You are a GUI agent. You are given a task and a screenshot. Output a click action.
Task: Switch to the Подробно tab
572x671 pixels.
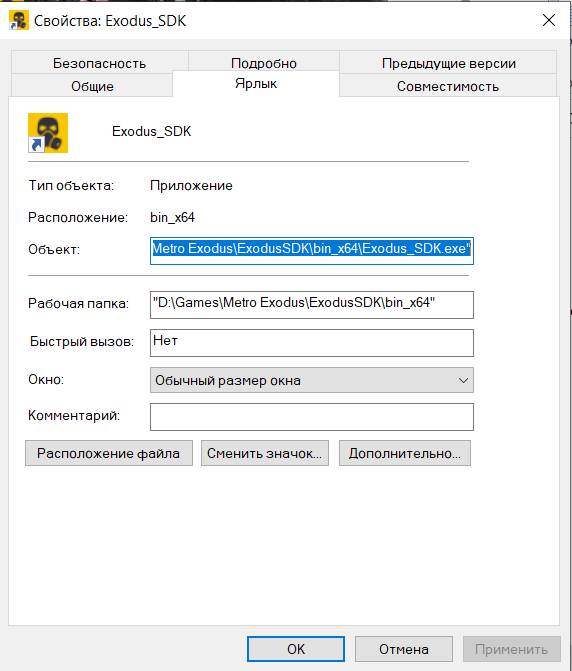(264, 63)
